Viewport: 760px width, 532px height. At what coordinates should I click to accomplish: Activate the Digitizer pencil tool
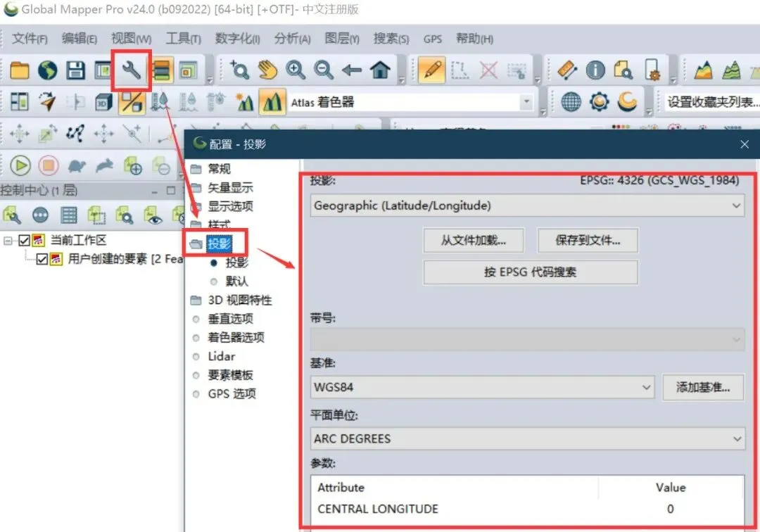[432, 70]
